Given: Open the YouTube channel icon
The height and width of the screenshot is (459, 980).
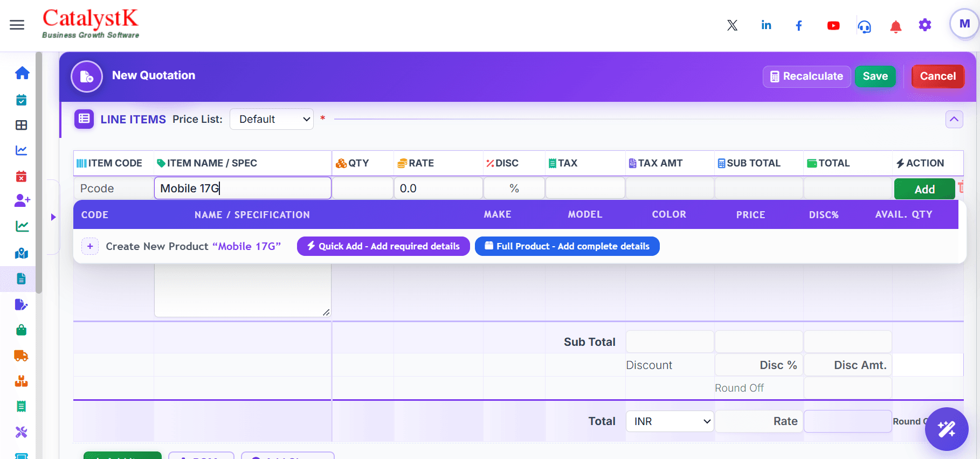Looking at the screenshot, I should pyautogui.click(x=833, y=25).
